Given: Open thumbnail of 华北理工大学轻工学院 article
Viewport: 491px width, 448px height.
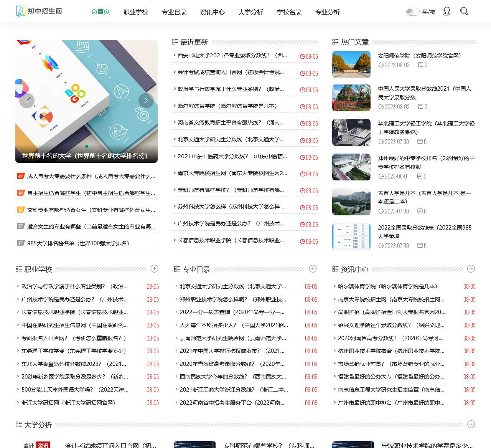Looking at the screenshot, I should click(x=351, y=132).
